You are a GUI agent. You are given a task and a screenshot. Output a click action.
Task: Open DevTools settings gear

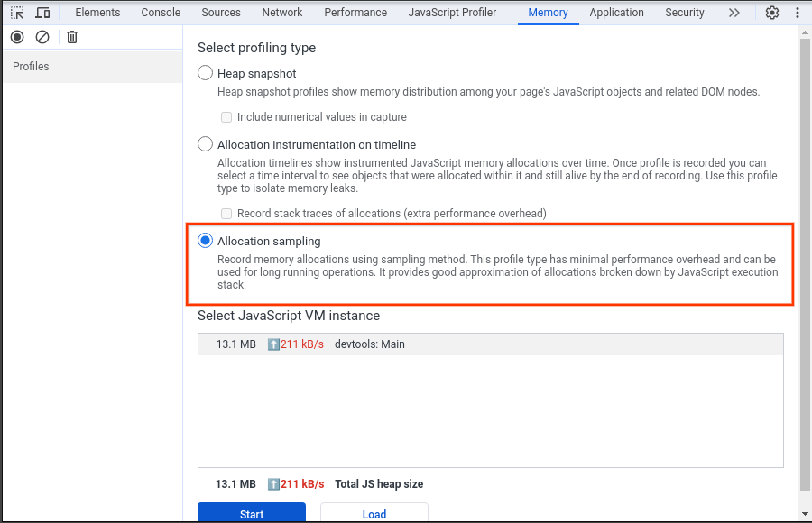coord(772,12)
